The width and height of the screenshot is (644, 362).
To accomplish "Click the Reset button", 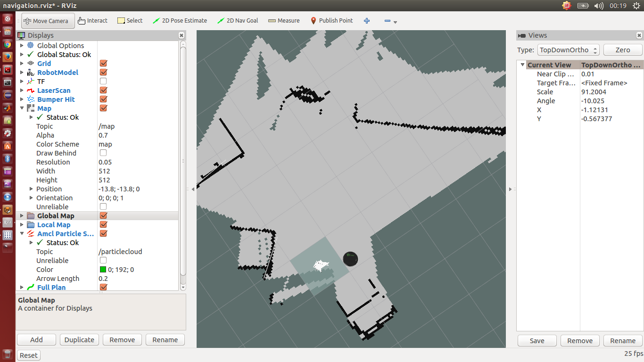I will (x=29, y=355).
